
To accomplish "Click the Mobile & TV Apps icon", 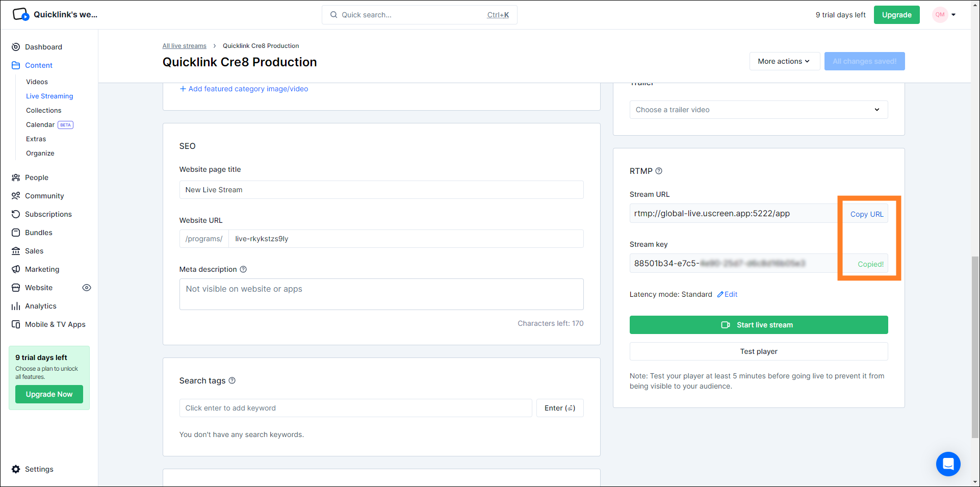I will click(x=16, y=324).
